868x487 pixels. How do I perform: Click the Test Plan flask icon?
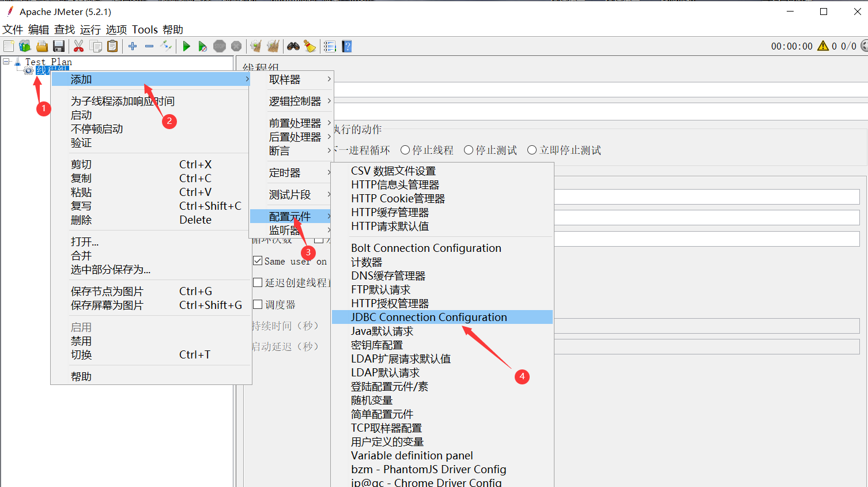[18, 61]
